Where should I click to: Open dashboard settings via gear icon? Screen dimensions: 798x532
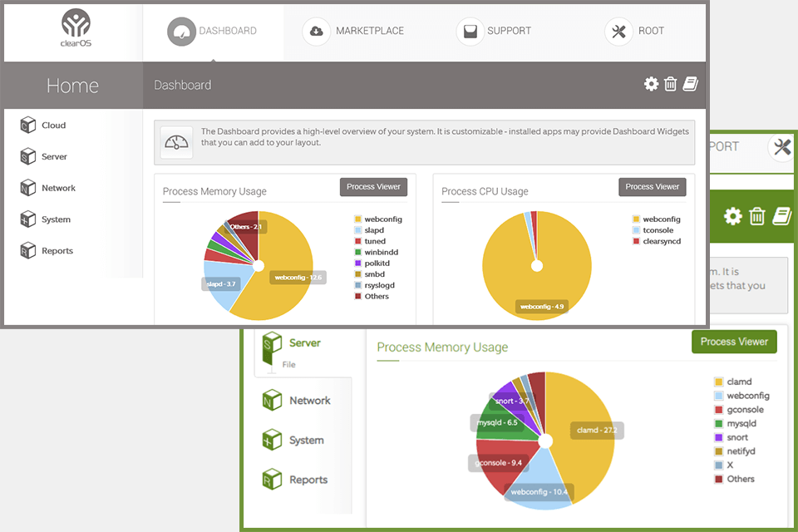pos(651,83)
